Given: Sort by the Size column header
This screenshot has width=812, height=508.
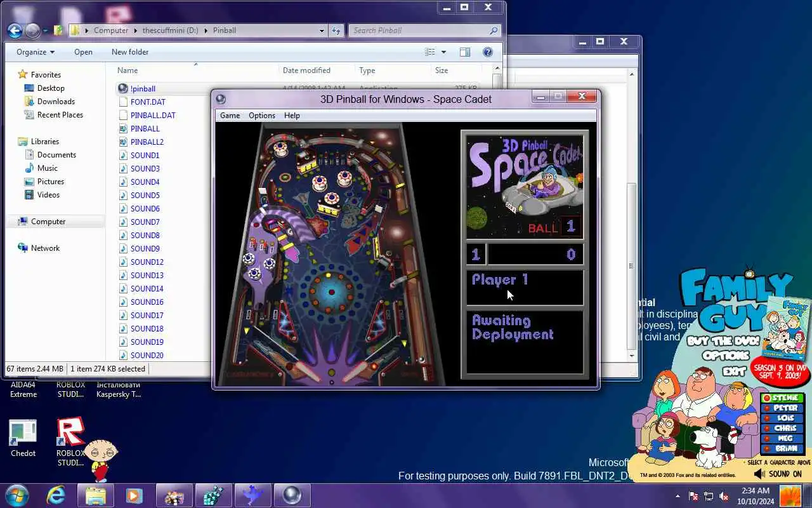Looking at the screenshot, I should pos(442,70).
